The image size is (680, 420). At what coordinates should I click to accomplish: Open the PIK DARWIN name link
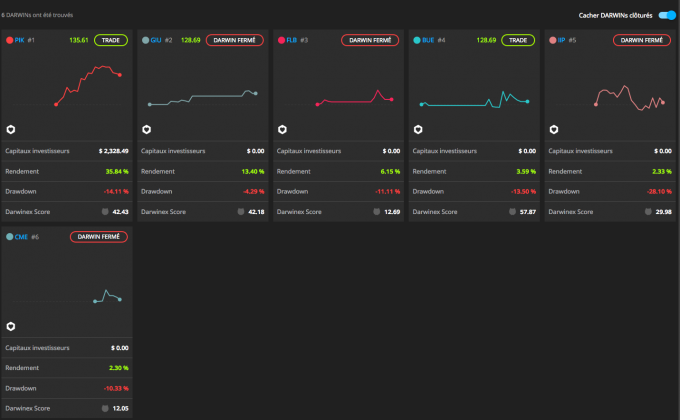(20, 40)
